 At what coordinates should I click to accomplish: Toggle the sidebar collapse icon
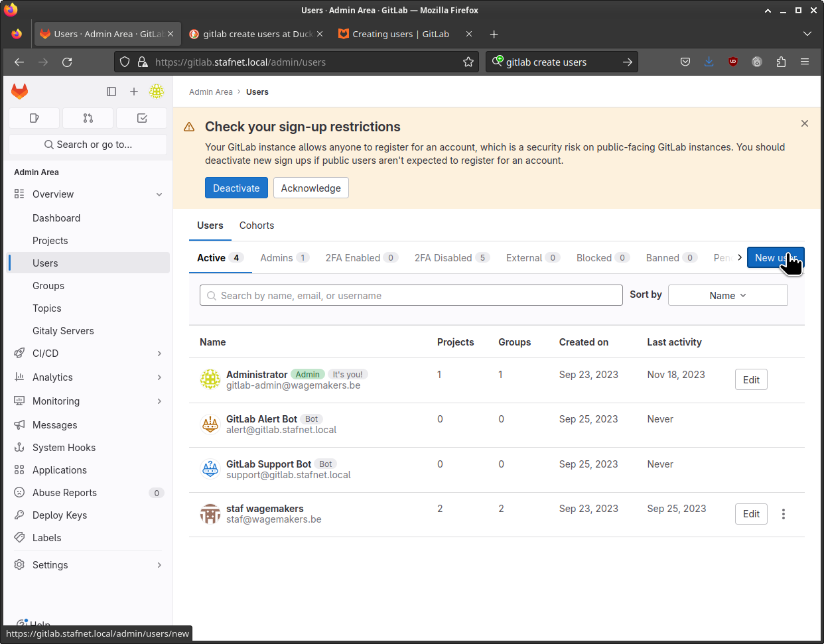[x=111, y=92]
